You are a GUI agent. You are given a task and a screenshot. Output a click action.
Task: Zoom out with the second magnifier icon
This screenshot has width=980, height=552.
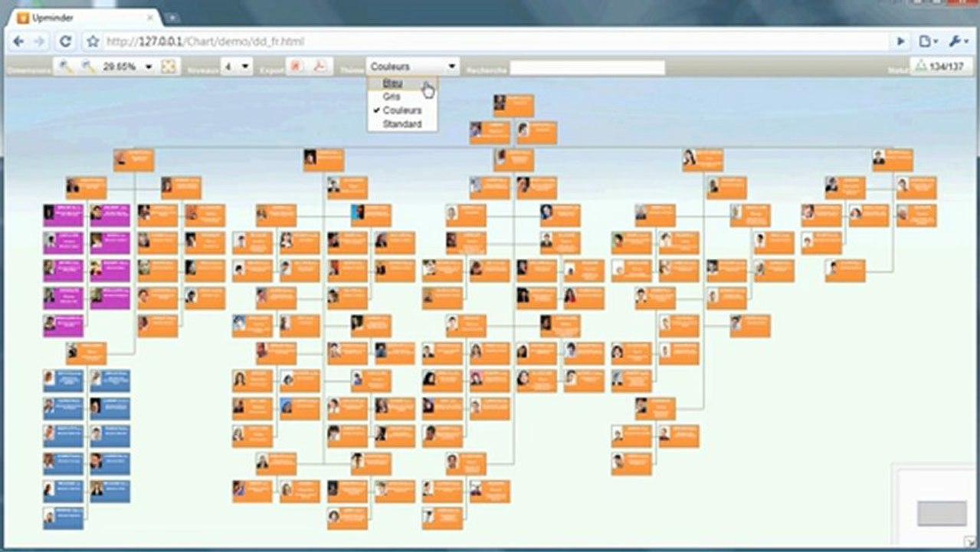88,67
